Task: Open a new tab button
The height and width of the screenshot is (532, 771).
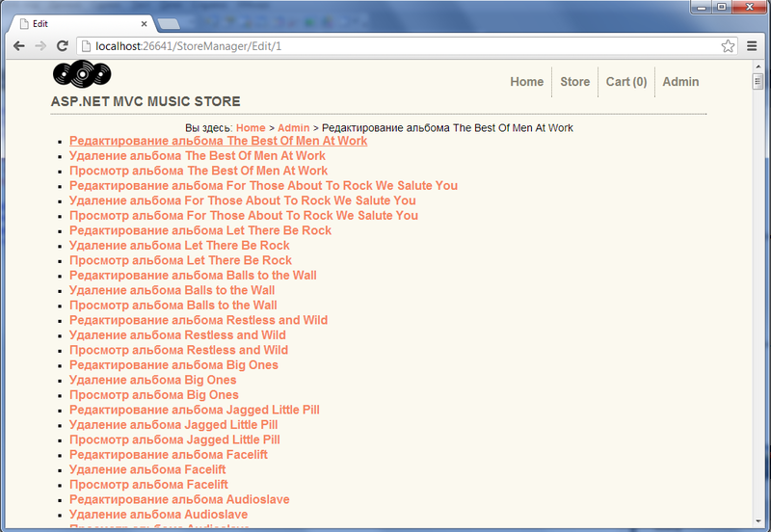Action: (169, 23)
